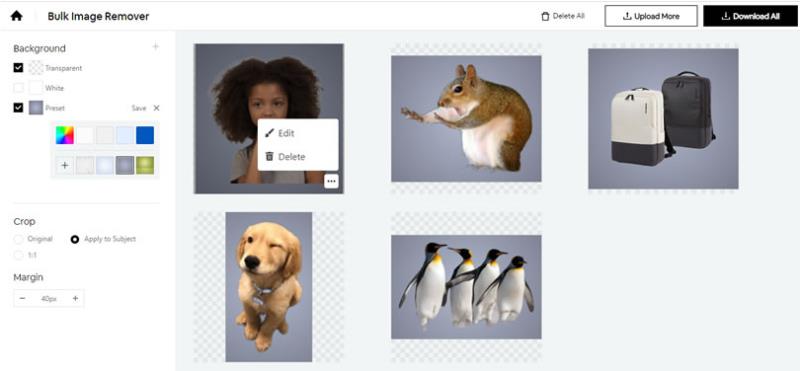Pick the solid blue color swatch
Screen dimensions: 800x371
[x=145, y=135]
